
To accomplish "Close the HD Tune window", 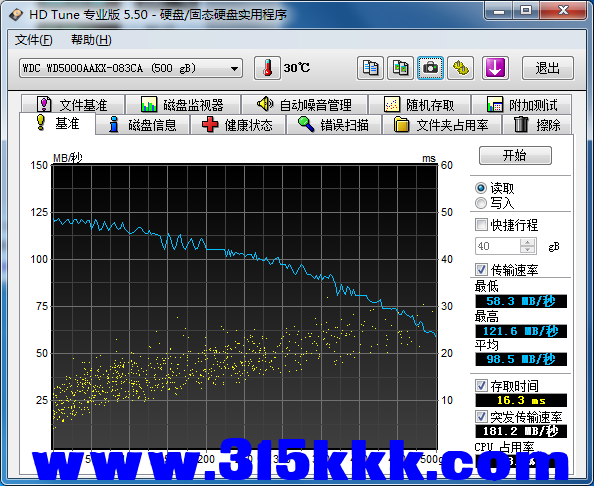I will coord(563,11).
